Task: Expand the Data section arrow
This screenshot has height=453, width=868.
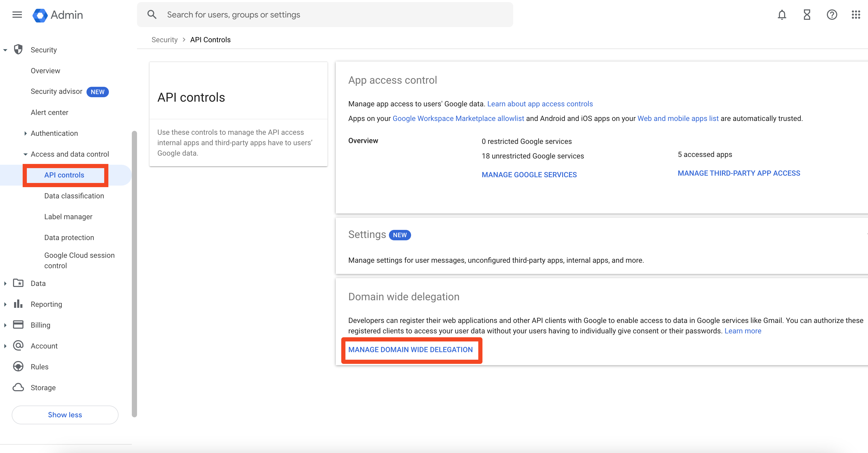Action: click(x=5, y=284)
